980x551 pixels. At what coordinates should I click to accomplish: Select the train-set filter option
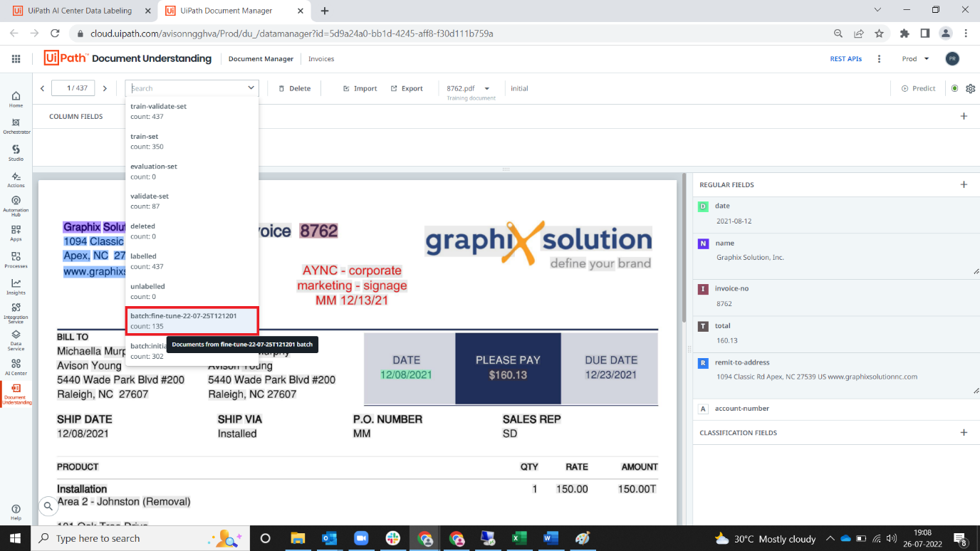point(192,141)
